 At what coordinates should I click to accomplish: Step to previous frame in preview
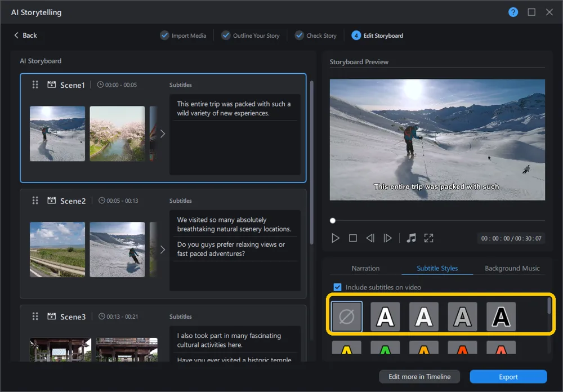click(x=370, y=238)
